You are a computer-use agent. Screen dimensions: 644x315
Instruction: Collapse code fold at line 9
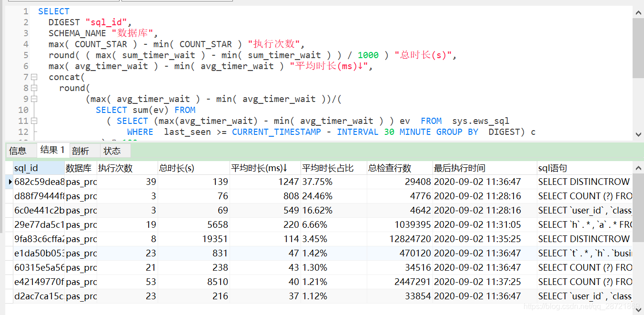[x=34, y=99]
